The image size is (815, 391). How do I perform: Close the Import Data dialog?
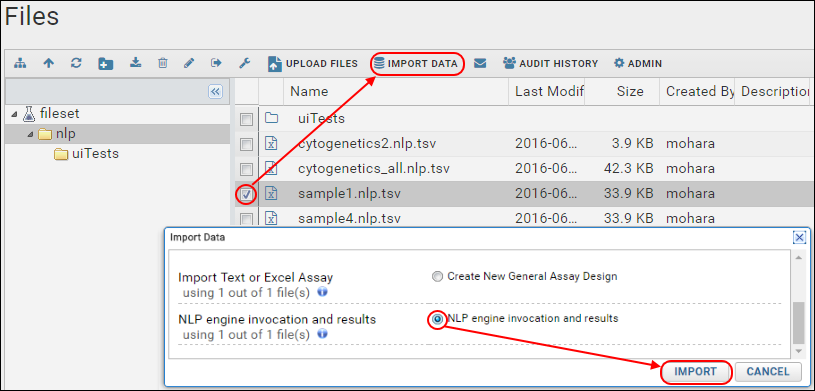pyautogui.click(x=799, y=238)
